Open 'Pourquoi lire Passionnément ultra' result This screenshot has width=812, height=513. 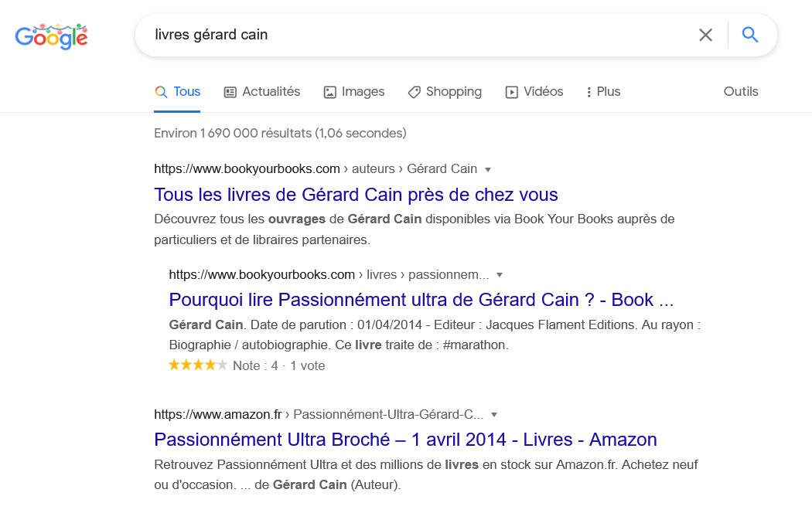421,300
